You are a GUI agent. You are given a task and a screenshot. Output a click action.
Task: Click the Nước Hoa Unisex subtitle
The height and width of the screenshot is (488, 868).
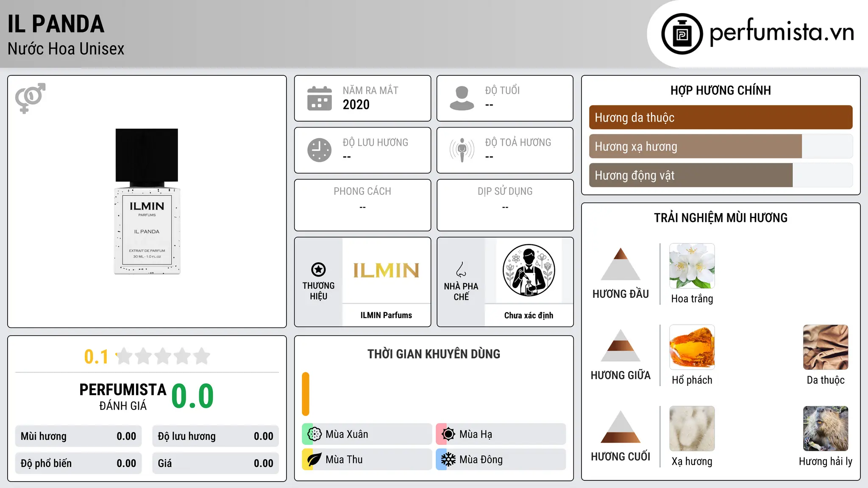pyautogui.click(x=66, y=49)
